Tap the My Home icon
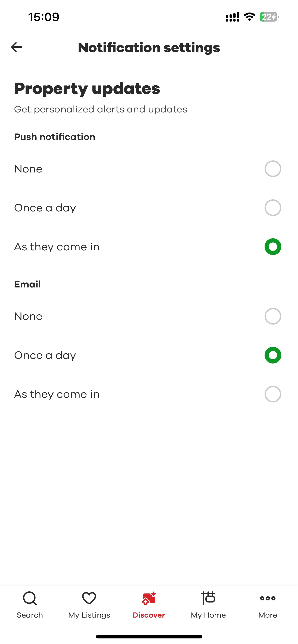 pos(208,598)
